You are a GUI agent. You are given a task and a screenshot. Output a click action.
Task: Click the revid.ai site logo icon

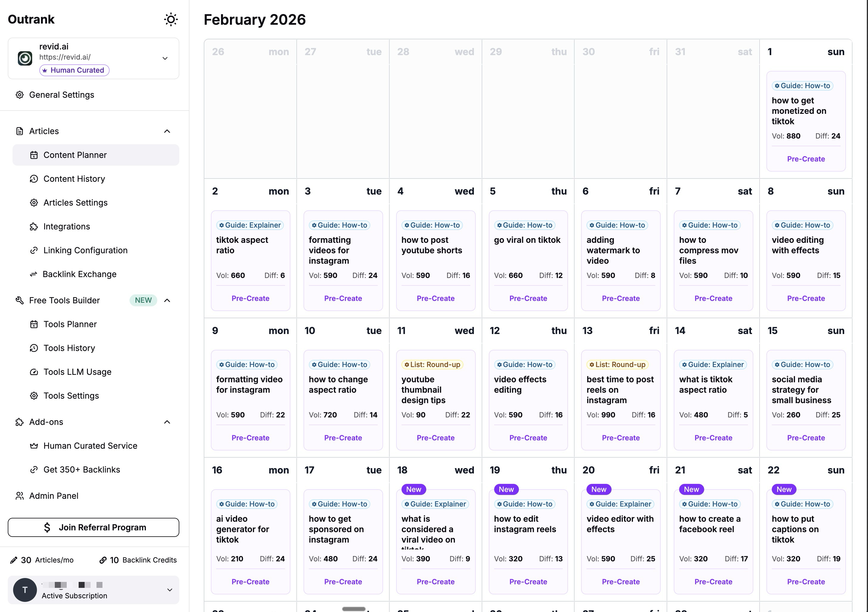point(25,58)
